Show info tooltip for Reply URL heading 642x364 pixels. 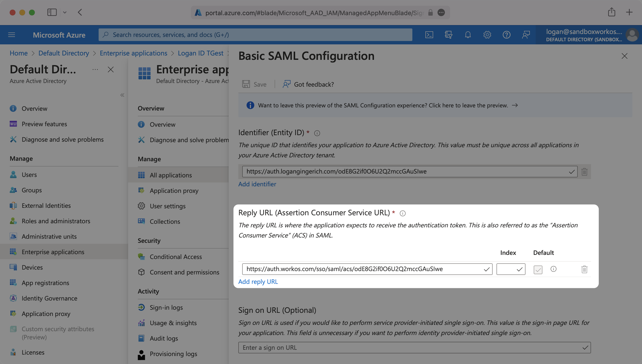point(402,213)
